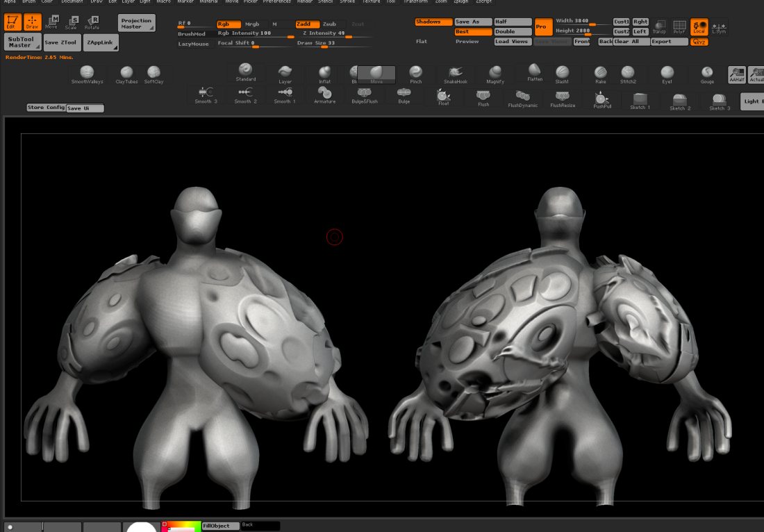The image size is (764, 532).
Task: Choose the Stitch2 brush
Action: [x=628, y=74]
